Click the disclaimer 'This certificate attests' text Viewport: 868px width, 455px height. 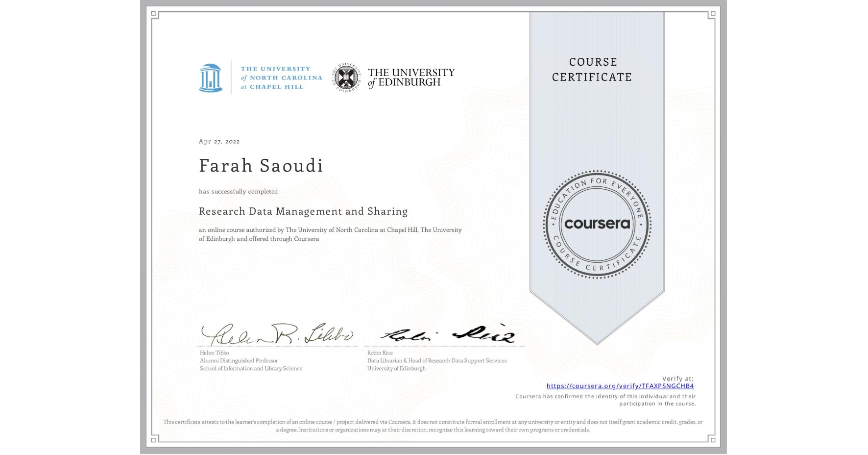click(x=433, y=426)
